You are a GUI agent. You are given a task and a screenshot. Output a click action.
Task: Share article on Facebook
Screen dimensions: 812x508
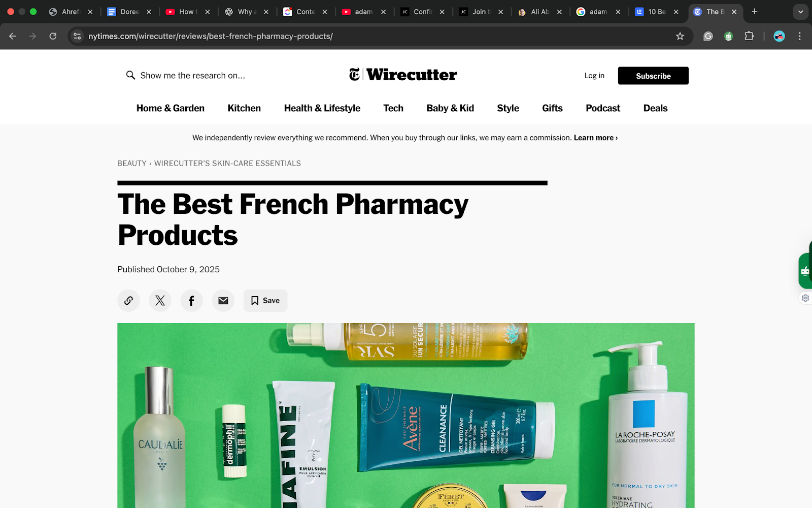point(191,301)
